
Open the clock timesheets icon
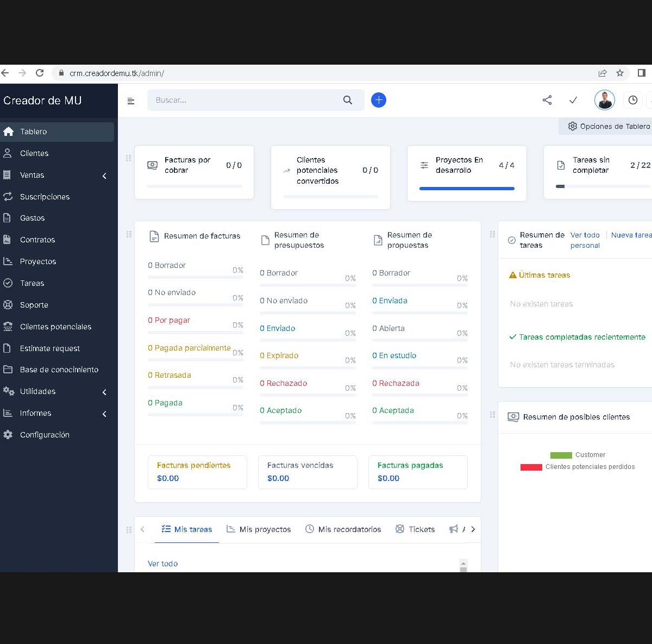tap(633, 100)
